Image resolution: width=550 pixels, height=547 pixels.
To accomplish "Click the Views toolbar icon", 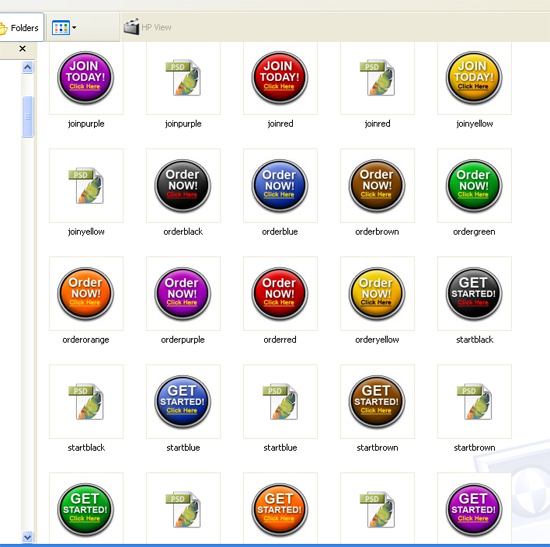I will pyautogui.click(x=61, y=28).
